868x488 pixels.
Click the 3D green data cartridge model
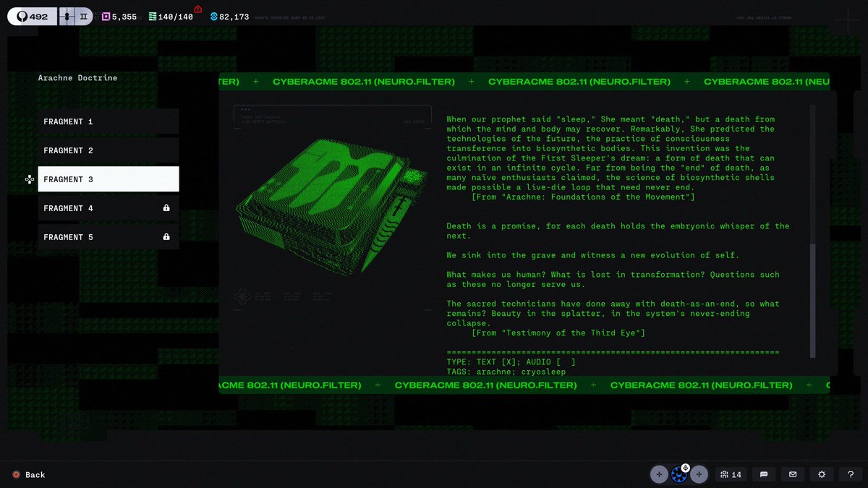click(331, 207)
